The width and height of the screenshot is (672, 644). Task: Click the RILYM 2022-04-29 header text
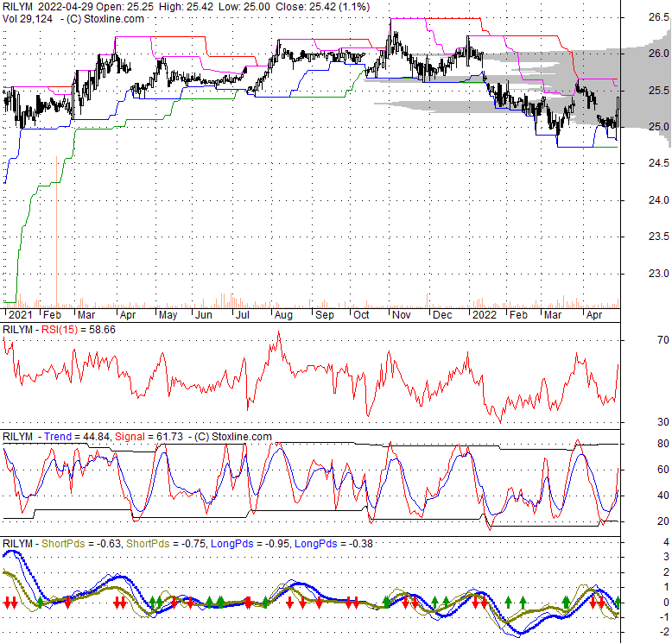pyautogui.click(x=48, y=7)
